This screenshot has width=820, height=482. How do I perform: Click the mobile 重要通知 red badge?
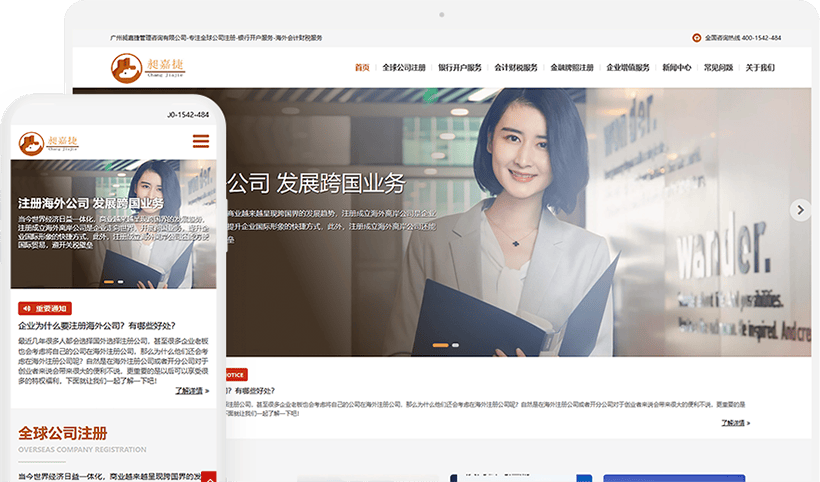[45, 308]
